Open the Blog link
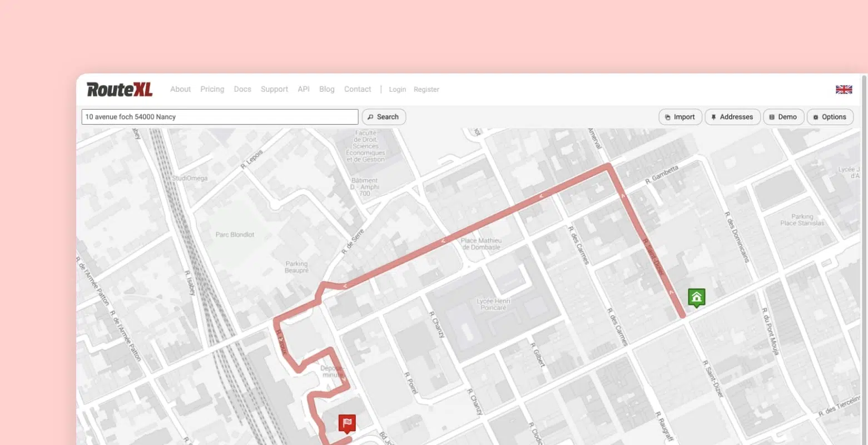This screenshot has width=868, height=445. [x=327, y=89]
